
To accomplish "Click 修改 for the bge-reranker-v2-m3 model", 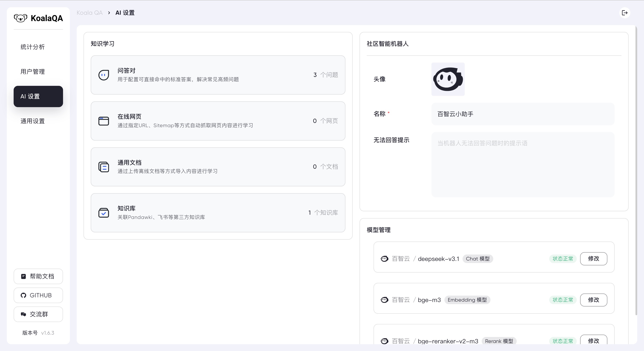I will 594,341.
